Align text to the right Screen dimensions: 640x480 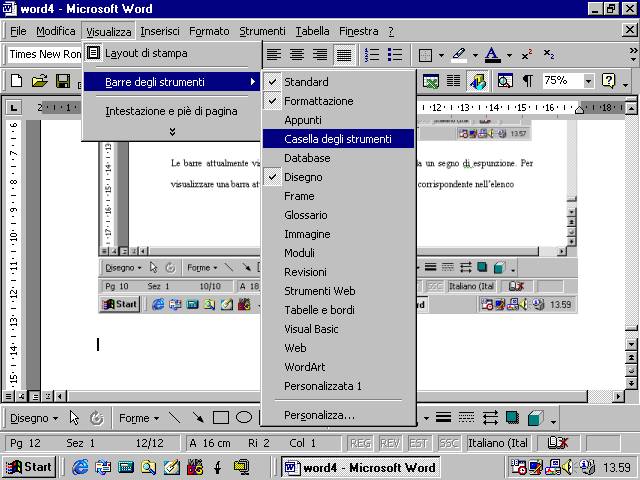tap(320, 55)
